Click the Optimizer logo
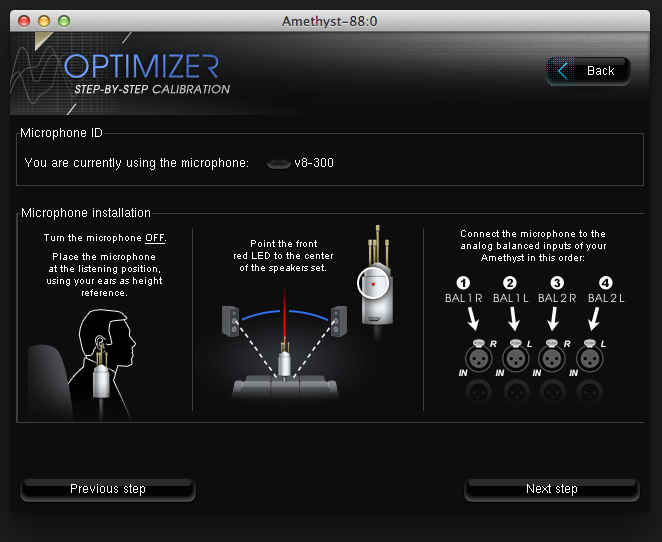 [141, 66]
